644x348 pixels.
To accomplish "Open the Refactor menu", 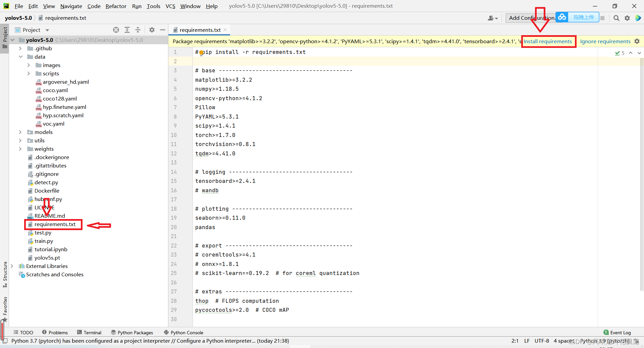I will point(116,6).
